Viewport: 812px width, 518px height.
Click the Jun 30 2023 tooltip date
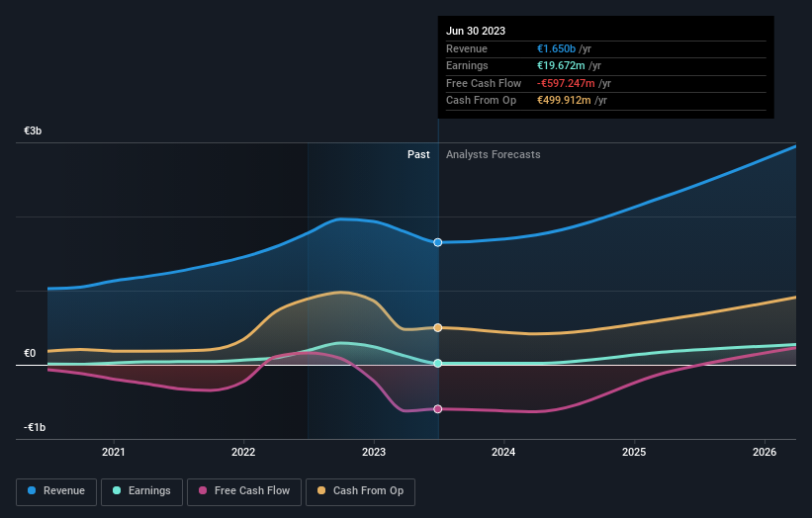[x=476, y=31]
